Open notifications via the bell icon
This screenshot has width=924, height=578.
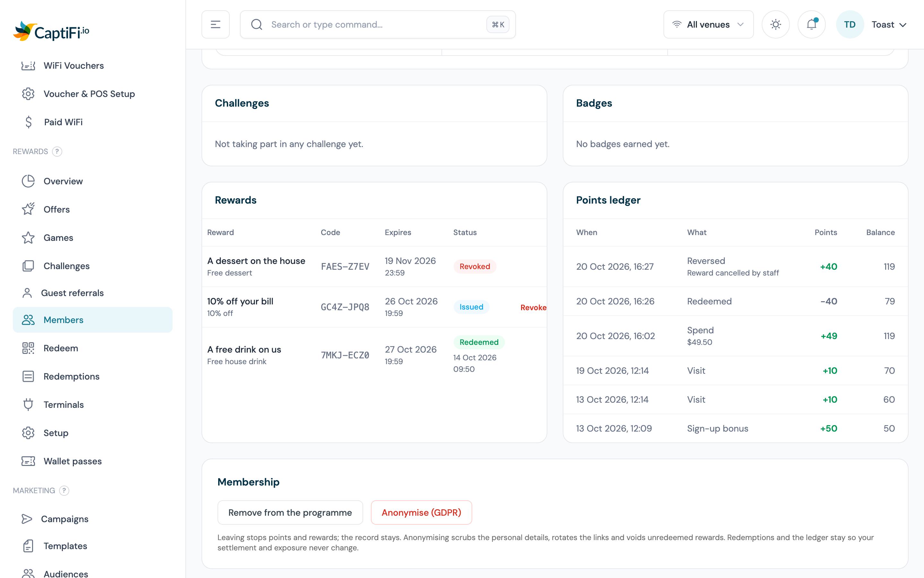812,24
